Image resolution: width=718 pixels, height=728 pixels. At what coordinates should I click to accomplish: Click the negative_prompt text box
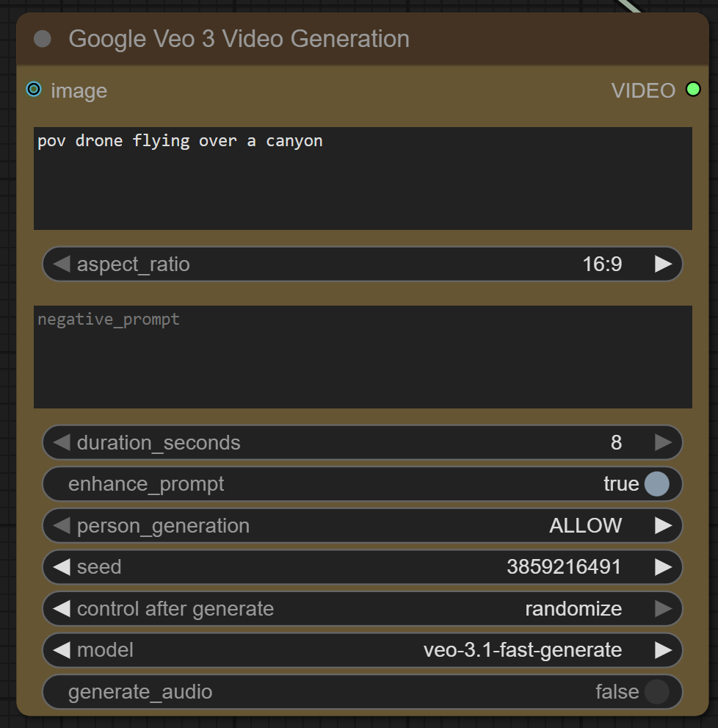click(x=363, y=357)
